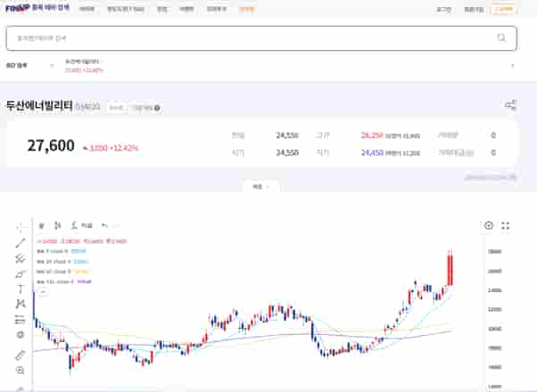
Task: Click the MA 20 close indicator legend
Action: point(62,261)
